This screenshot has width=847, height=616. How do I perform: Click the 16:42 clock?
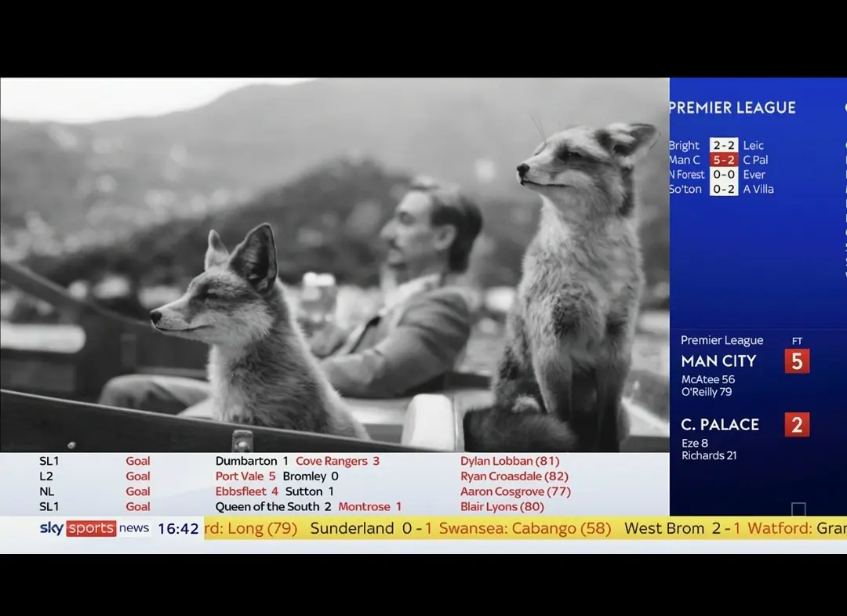tap(178, 528)
